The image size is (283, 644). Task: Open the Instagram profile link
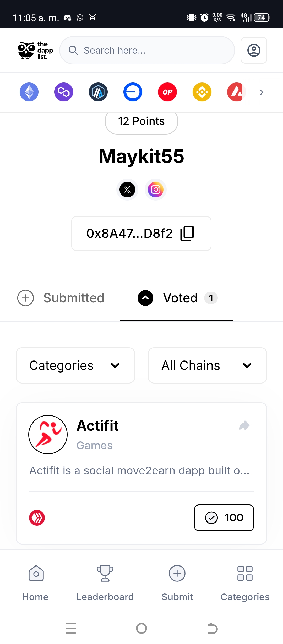[x=156, y=190]
